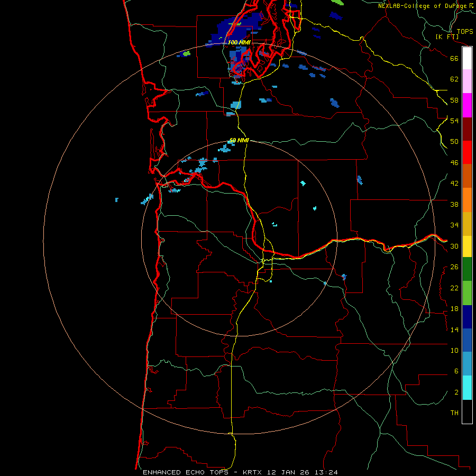Click the "TOPS" legend heading
This screenshot has height=476, width=476.
tap(465, 32)
